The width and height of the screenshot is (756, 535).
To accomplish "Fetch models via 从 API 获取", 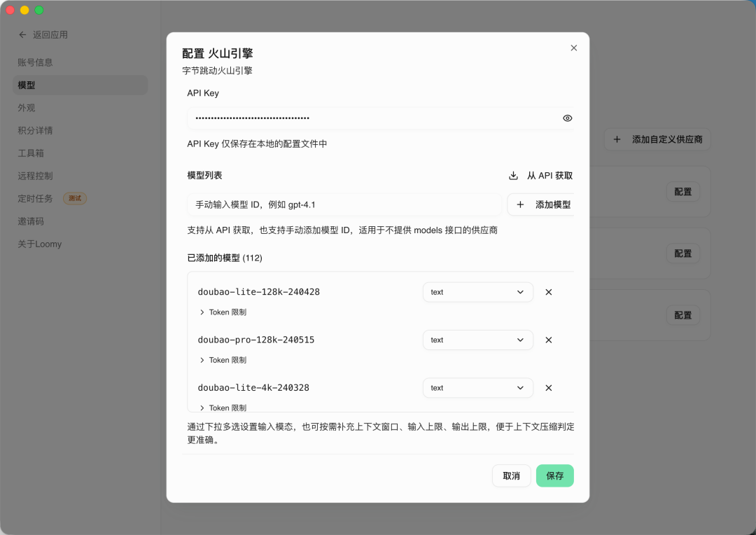I will coord(541,176).
